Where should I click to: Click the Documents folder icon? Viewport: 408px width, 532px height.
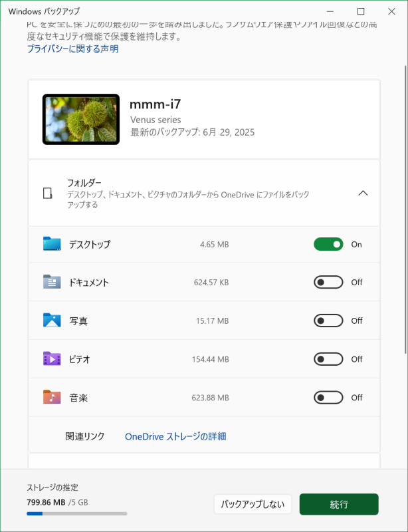coord(52,282)
